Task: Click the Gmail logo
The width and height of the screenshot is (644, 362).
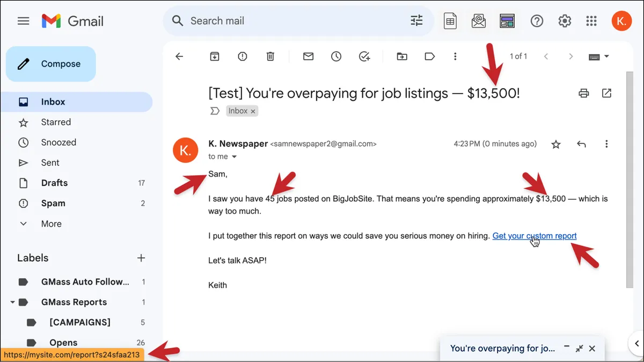Action: (x=72, y=21)
